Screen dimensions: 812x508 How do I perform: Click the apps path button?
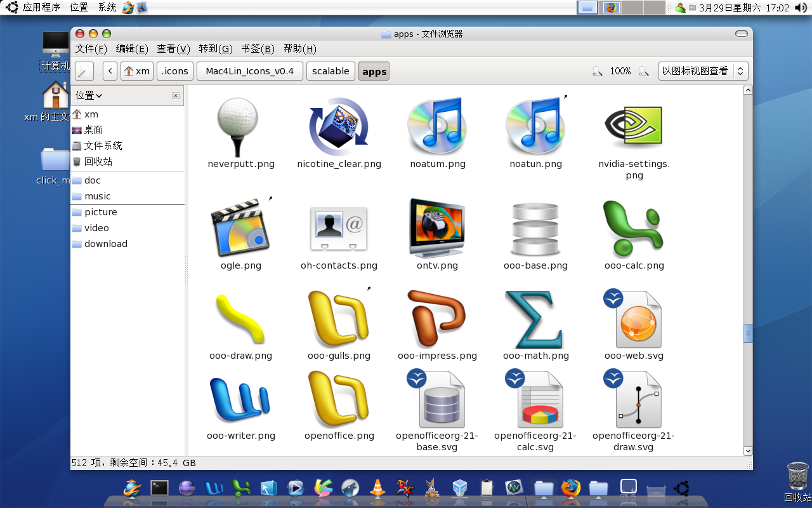pos(374,71)
